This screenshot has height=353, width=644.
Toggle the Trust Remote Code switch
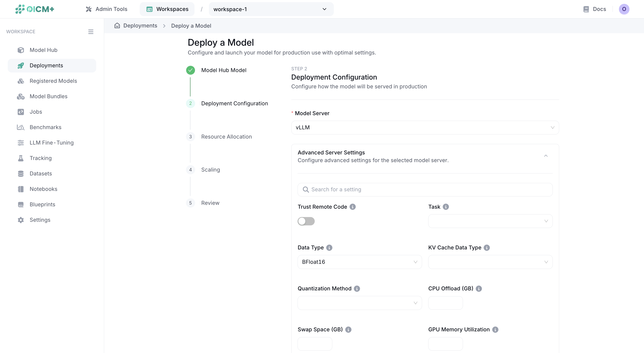pyautogui.click(x=306, y=221)
